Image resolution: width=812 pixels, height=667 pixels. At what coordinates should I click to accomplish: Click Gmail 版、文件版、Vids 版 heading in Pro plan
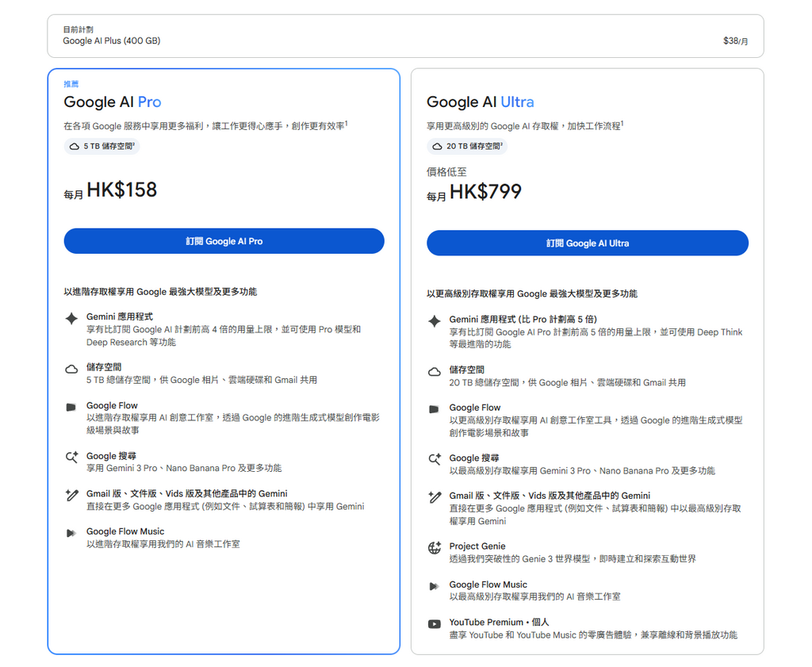pyautogui.click(x=187, y=493)
